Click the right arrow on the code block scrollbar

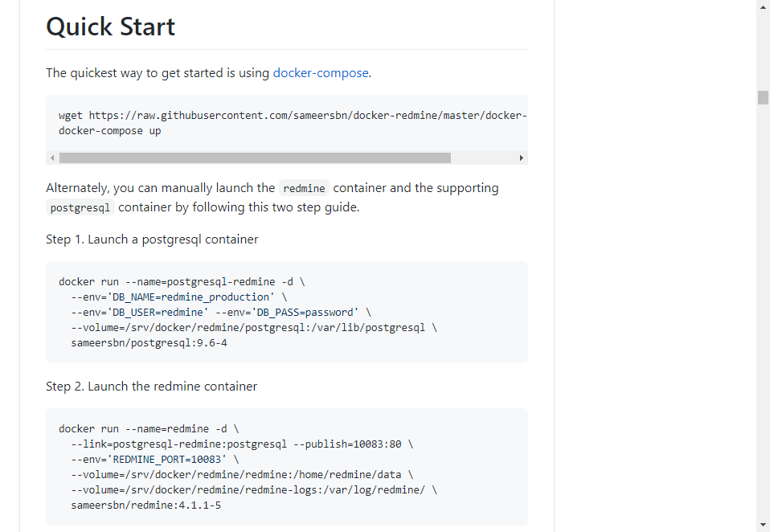(x=522, y=158)
